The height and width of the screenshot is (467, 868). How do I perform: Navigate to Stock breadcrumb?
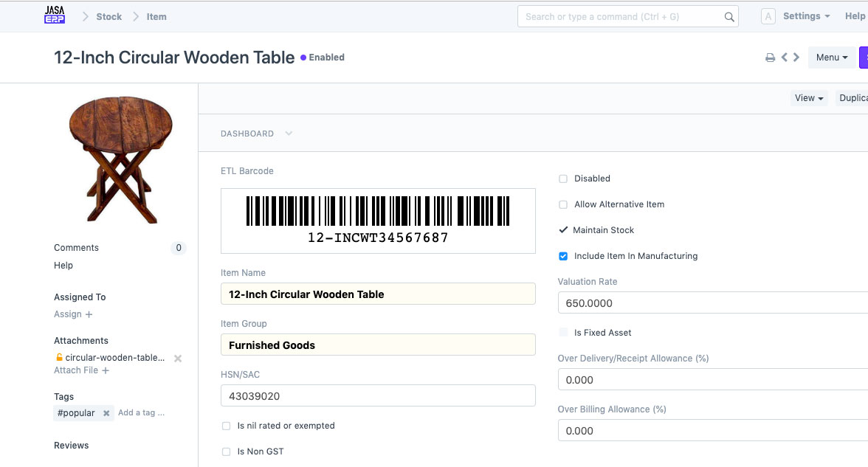click(x=108, y=16)
